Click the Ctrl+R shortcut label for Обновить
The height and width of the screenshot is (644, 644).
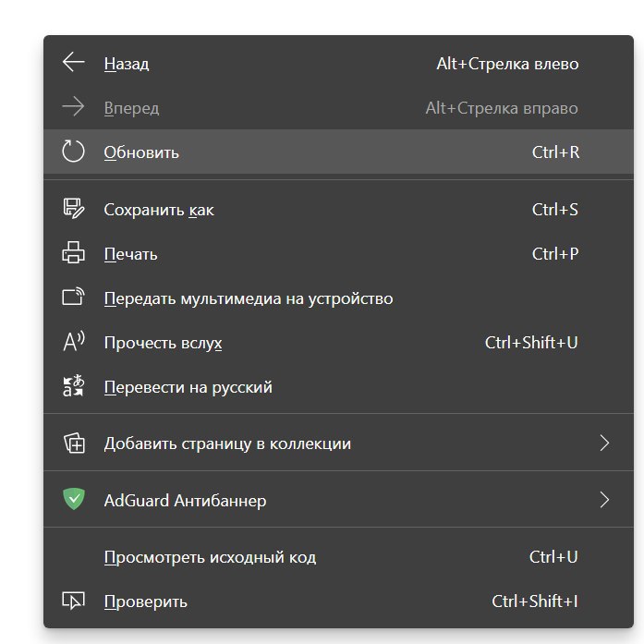click(x=555, y=152)
